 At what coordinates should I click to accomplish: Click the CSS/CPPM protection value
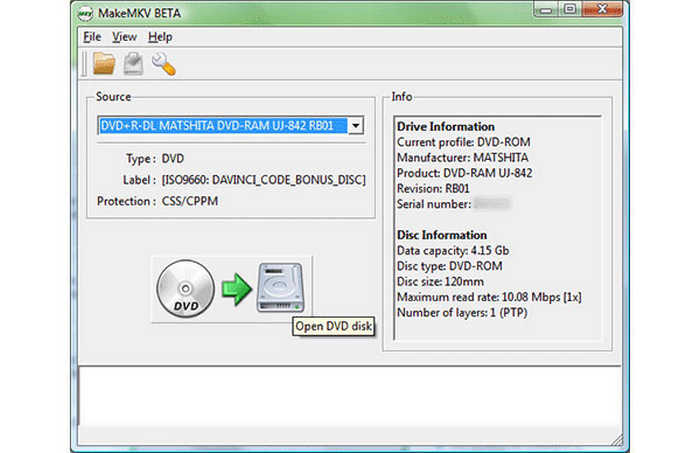tap(190, 201)
